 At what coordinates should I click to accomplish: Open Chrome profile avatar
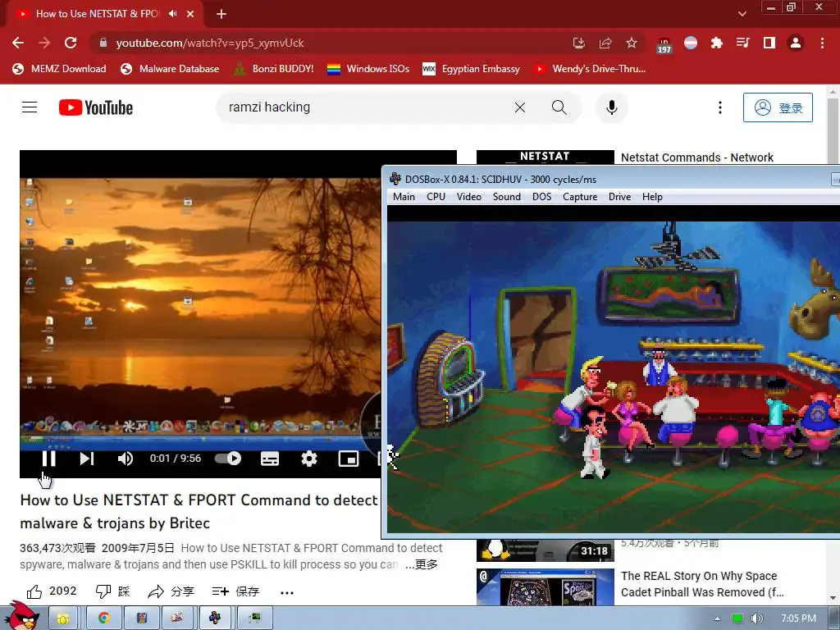click(x=796, y=43)
